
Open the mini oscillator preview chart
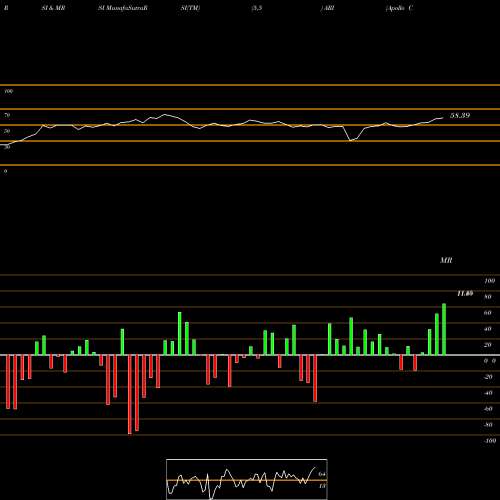(x=247, y=479)
